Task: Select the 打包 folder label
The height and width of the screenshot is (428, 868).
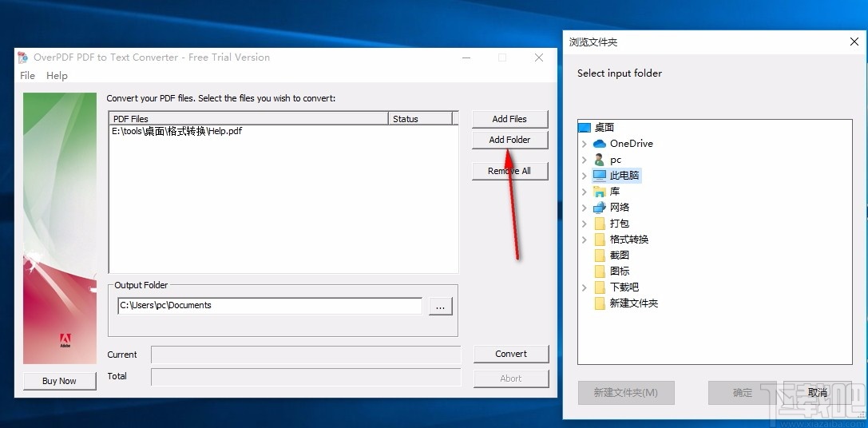Action: [620, 224]
